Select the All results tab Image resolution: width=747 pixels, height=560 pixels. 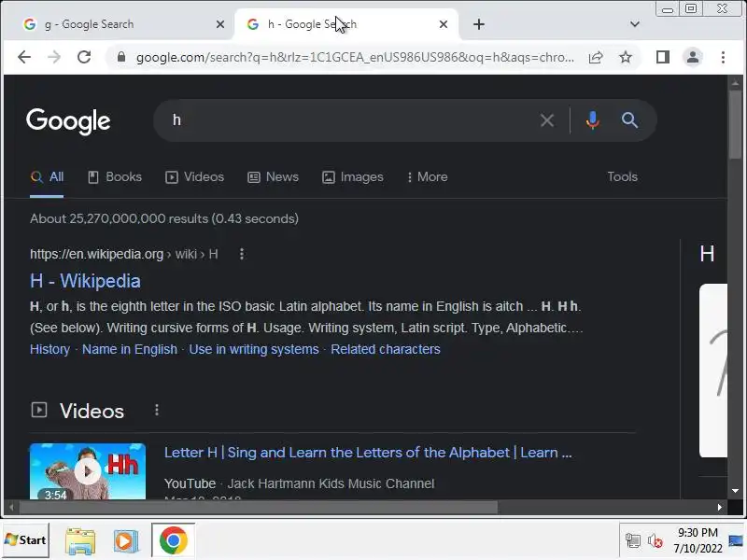pos(47,176)
